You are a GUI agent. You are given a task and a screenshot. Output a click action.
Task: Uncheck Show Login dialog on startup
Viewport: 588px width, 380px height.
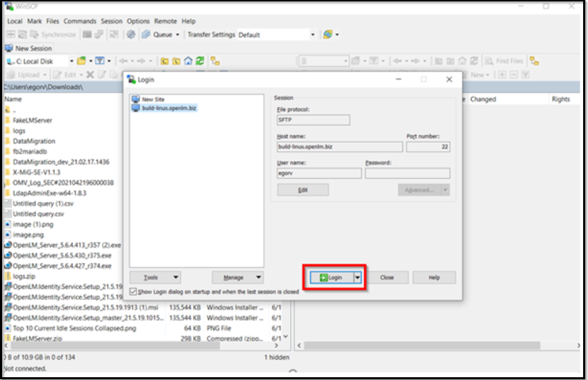click(134, 292)
